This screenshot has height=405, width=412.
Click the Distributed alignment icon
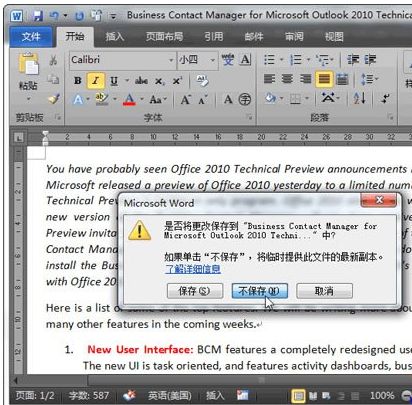tap(342, 79)
